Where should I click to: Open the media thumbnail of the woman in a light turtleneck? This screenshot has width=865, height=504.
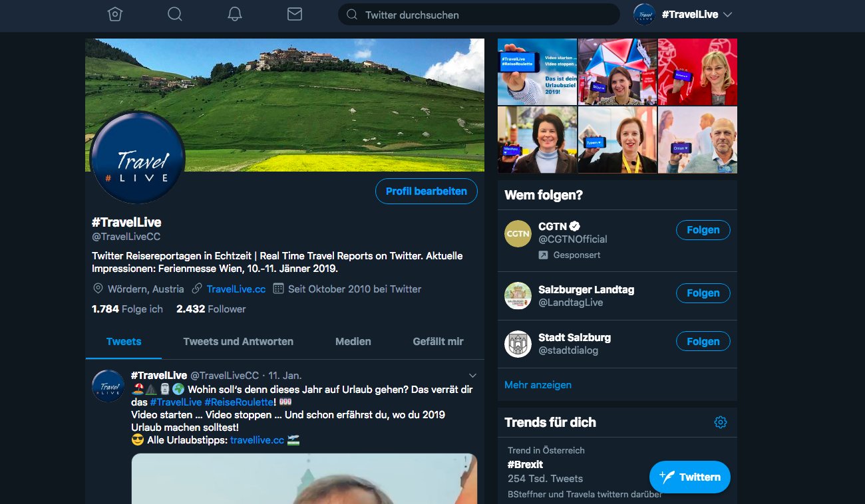[538, 140]
